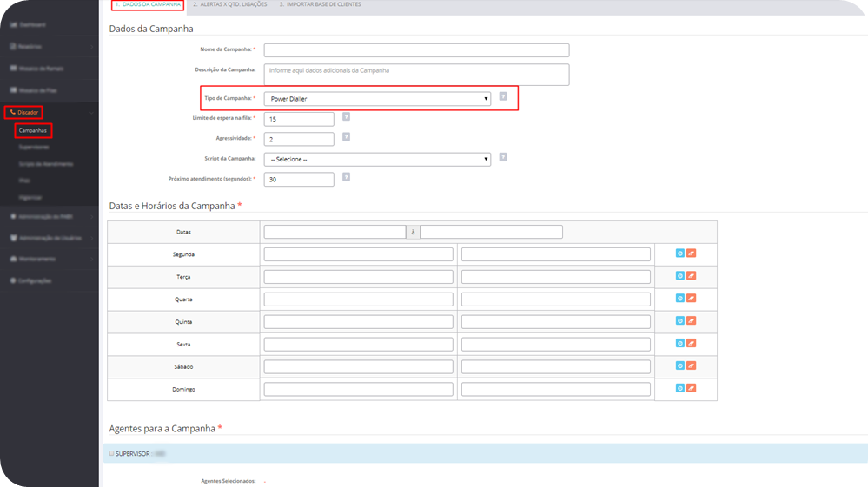Open Campanhas in the sidebar
Screen dimensions: 868x487
[x=33, y=131]
